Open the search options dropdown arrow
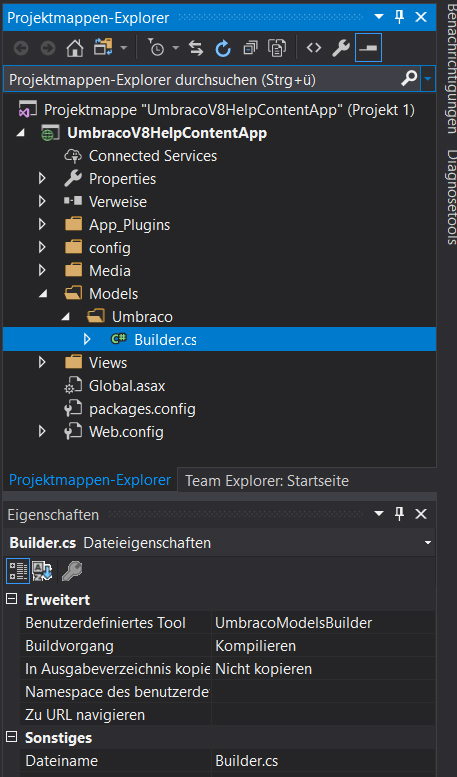 click(428, 79)
